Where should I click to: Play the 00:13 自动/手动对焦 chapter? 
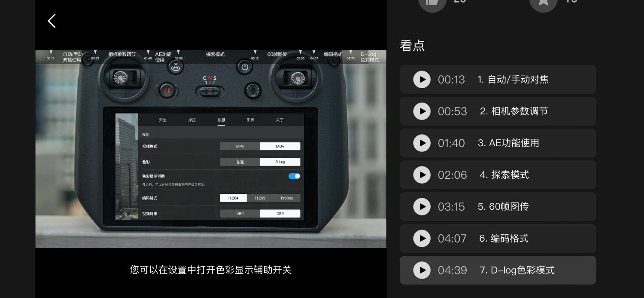pyautogui.click(x=422, y=80)
